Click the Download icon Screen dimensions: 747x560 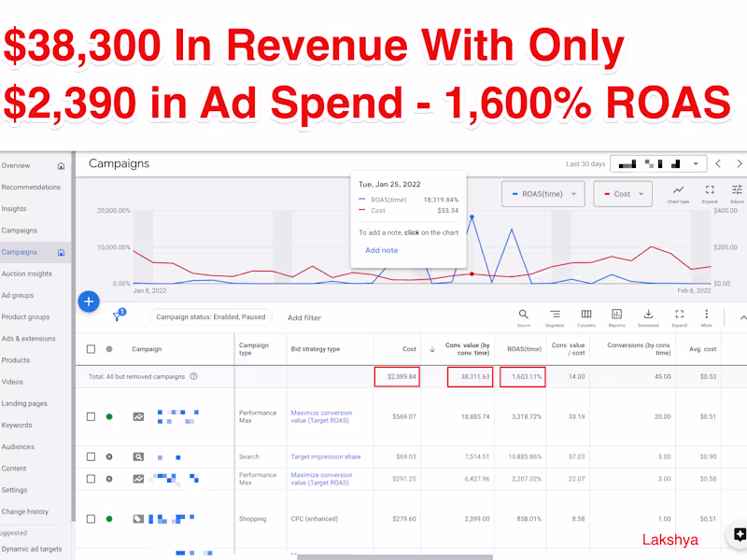click(648, 315)
